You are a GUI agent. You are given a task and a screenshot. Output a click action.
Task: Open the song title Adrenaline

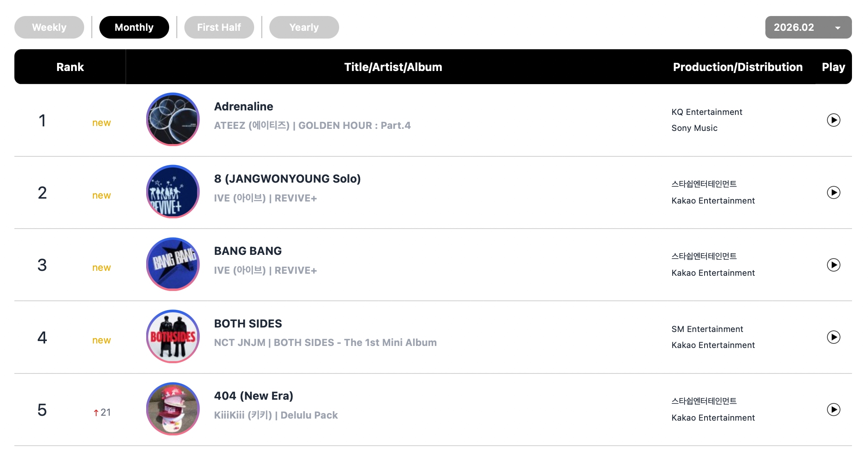click(x=243, y=107)
